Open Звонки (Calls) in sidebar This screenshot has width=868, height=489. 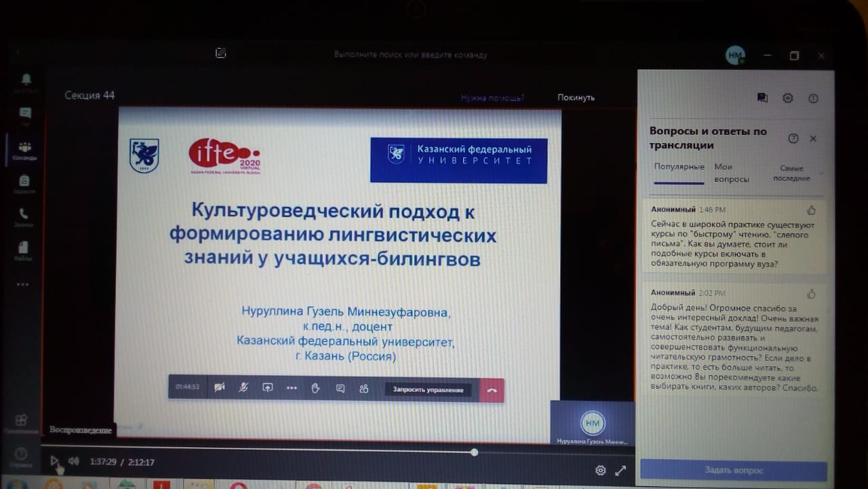(x=25, y=216)
